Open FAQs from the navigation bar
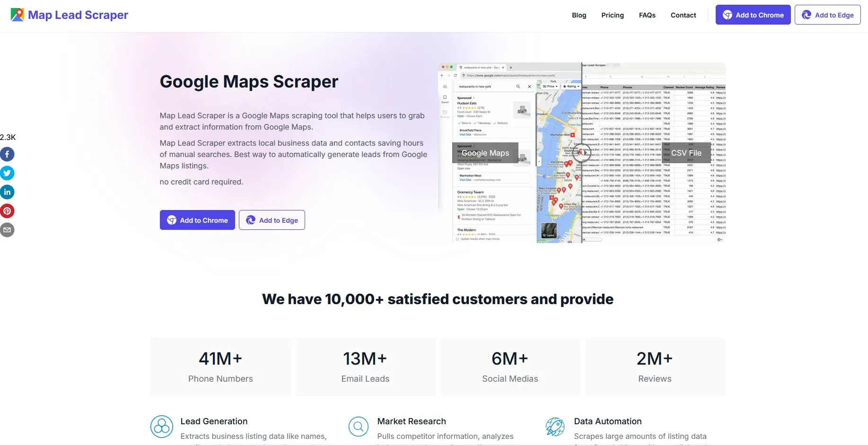The image size is (868, 446). (x=647, y=15)
